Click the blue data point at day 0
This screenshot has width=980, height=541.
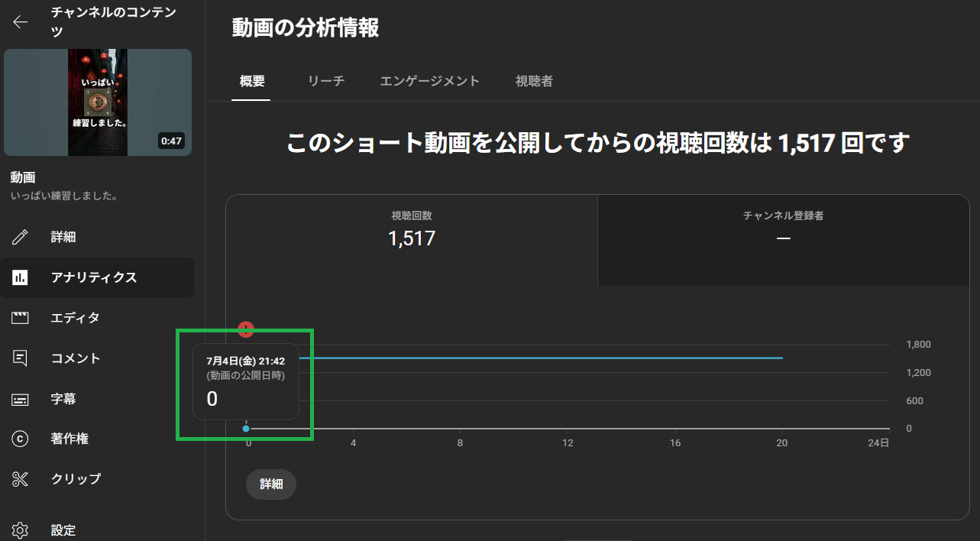pos(246,429)
